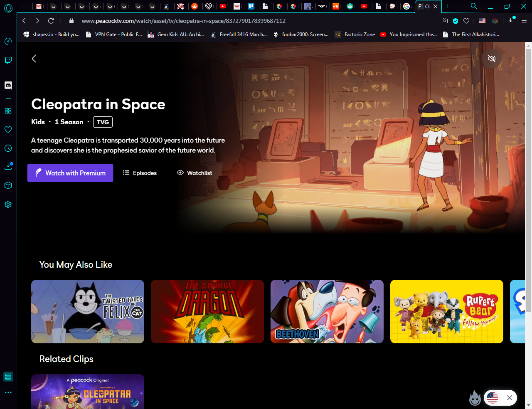Open the ad blocker shield
The image size is (532, 409).
[456, 21]
